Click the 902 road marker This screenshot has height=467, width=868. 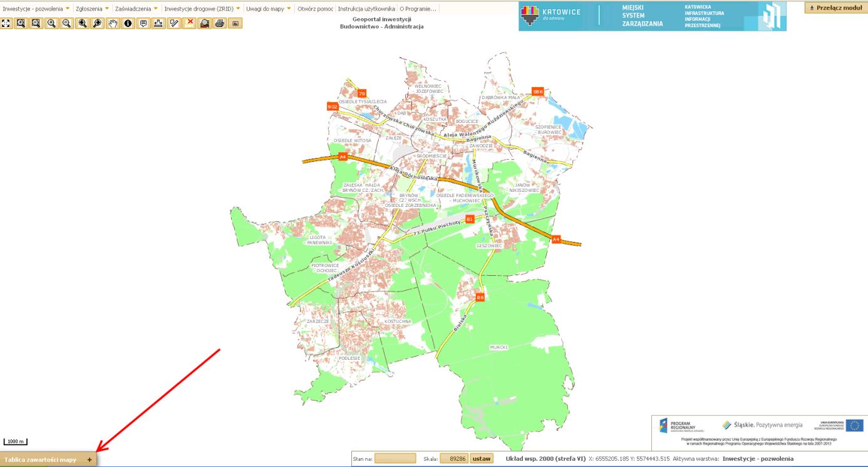[332, 107]
